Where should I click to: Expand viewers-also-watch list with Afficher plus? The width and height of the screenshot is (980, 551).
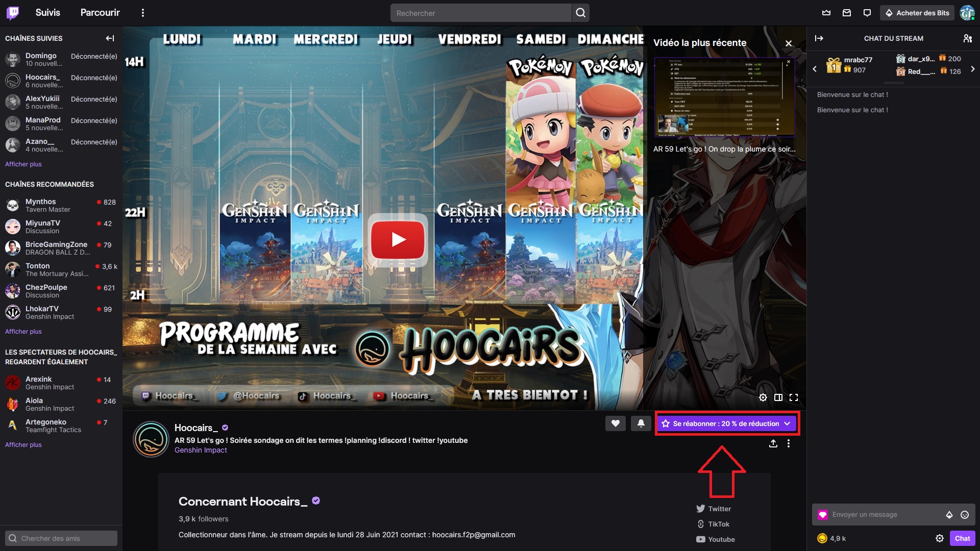coord(23,445)
